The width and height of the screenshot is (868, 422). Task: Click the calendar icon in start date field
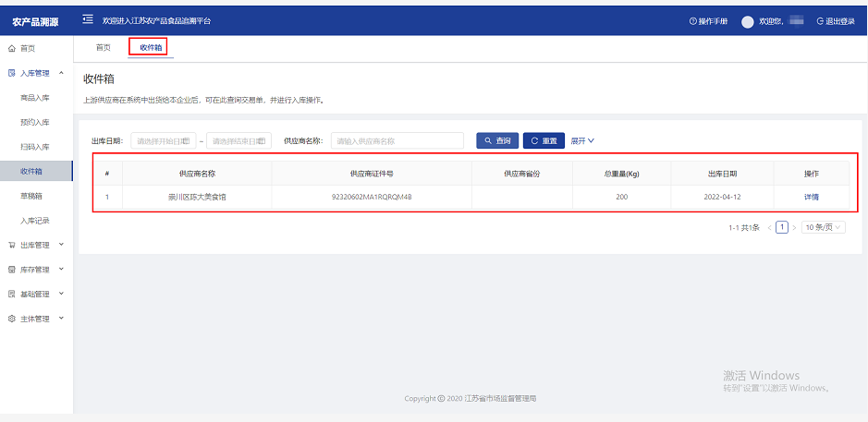tap(189, 141)
